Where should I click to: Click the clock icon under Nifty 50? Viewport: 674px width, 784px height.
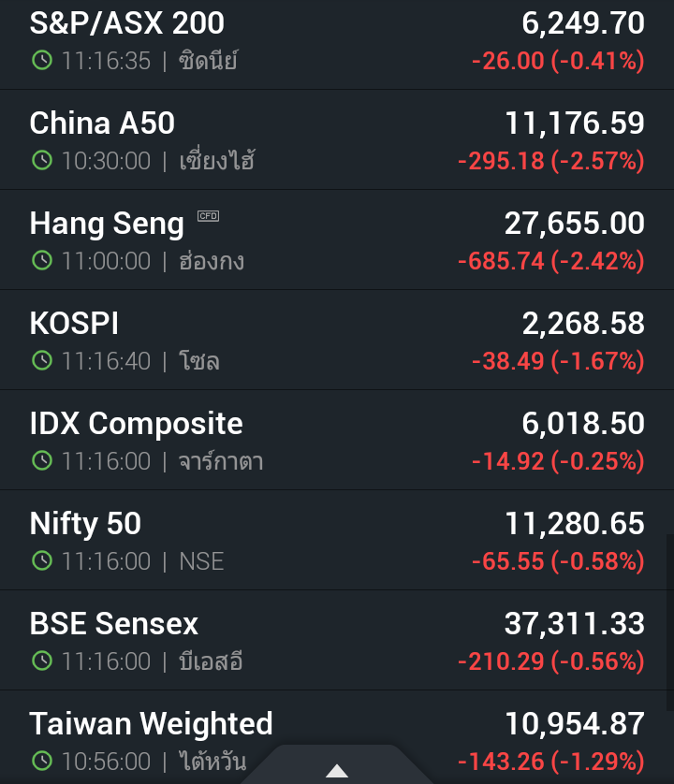tap(41, 561)
